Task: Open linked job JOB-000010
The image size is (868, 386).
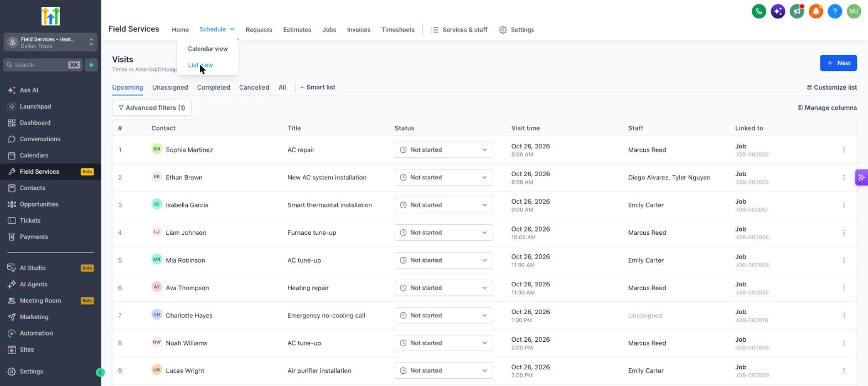Action: coord(751,320)
